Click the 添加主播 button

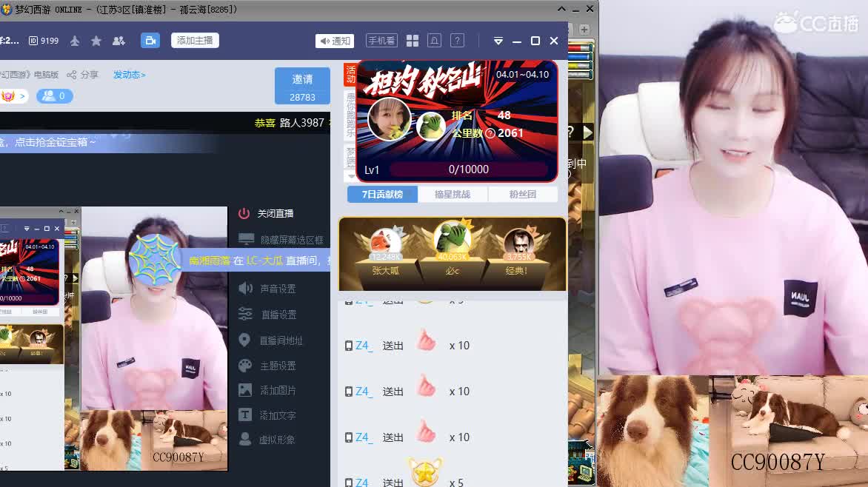tap(195, 41)
